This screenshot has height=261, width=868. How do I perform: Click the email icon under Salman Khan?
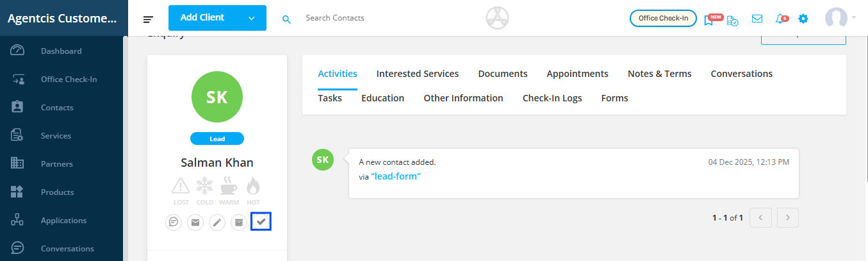click(x=195, y=223)
